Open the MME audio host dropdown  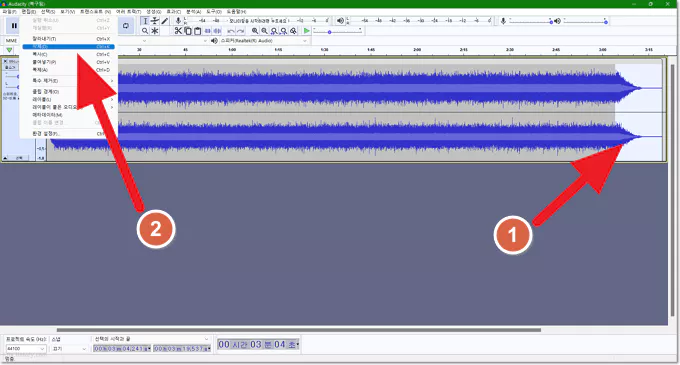tap(12, 41)
